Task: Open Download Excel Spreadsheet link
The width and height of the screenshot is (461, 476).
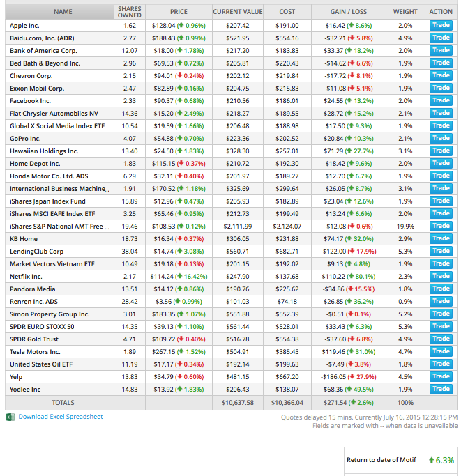Action: pos(61,417)
